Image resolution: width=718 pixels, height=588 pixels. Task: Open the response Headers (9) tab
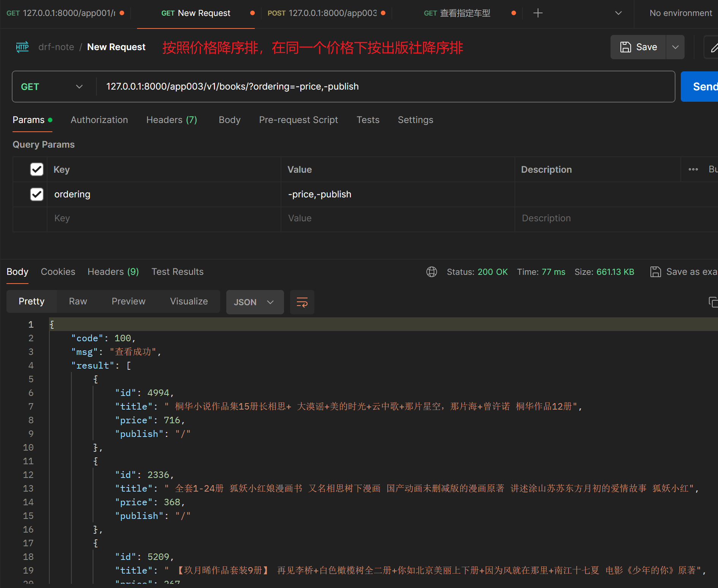tap(113, 272)
